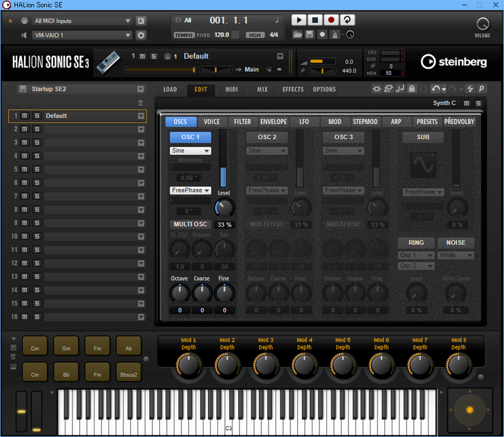Switch to the LOAD page tab
The height and width of the screenshot is (437, 504).
pos(170,89)
